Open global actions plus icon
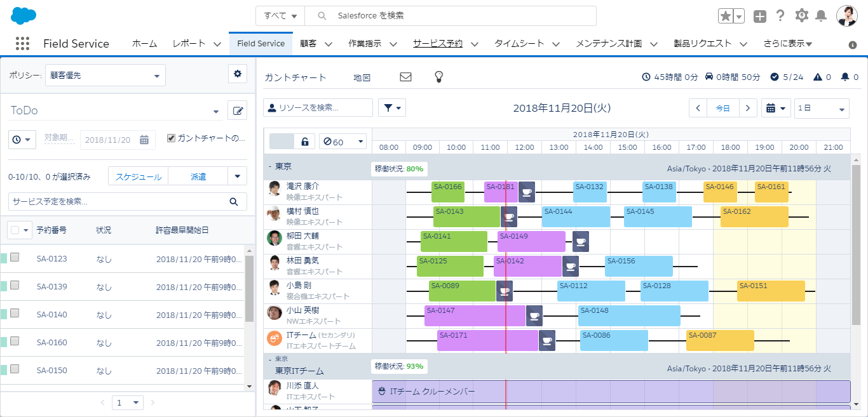This screenshot has height=417, width=868. (760, 17)
